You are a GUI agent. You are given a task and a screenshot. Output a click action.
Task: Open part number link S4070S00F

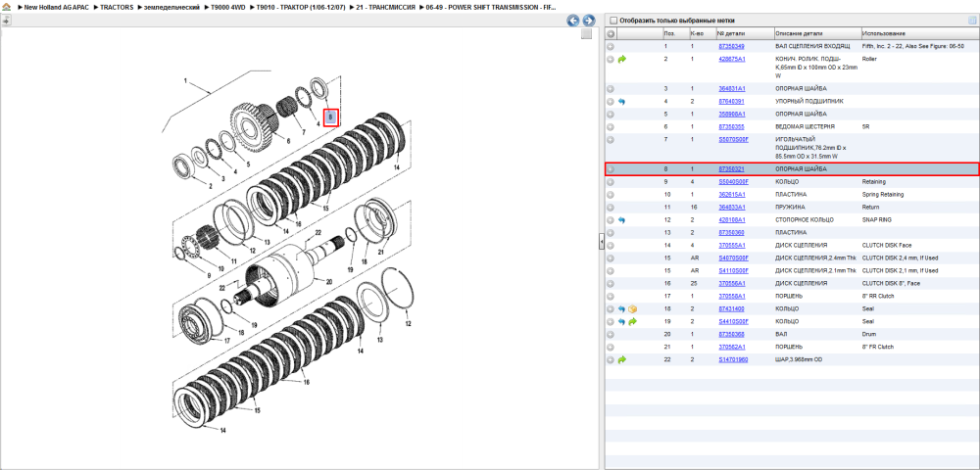733,258
